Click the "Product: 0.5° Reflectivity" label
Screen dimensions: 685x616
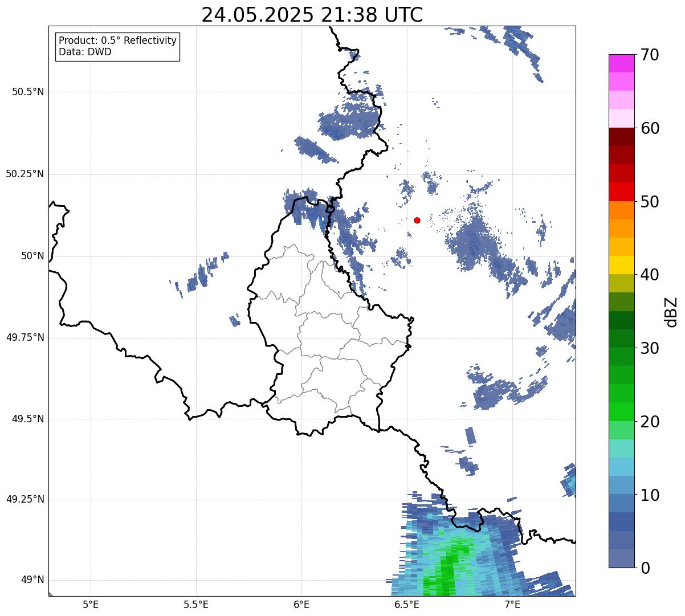pyautogui.click(x=117, y=40)
